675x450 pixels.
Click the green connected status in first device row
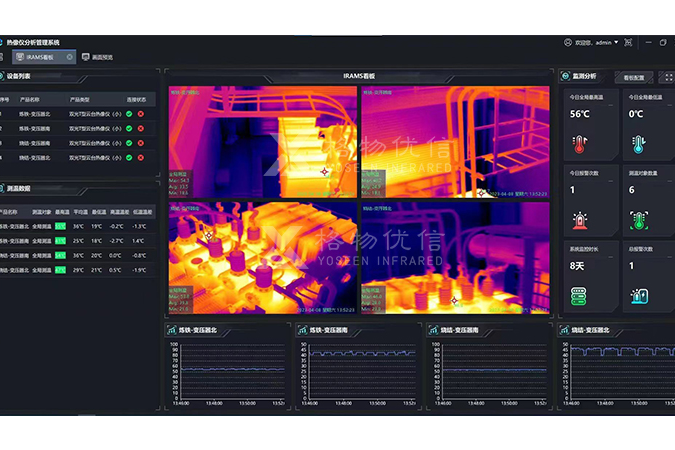(130, 114)
